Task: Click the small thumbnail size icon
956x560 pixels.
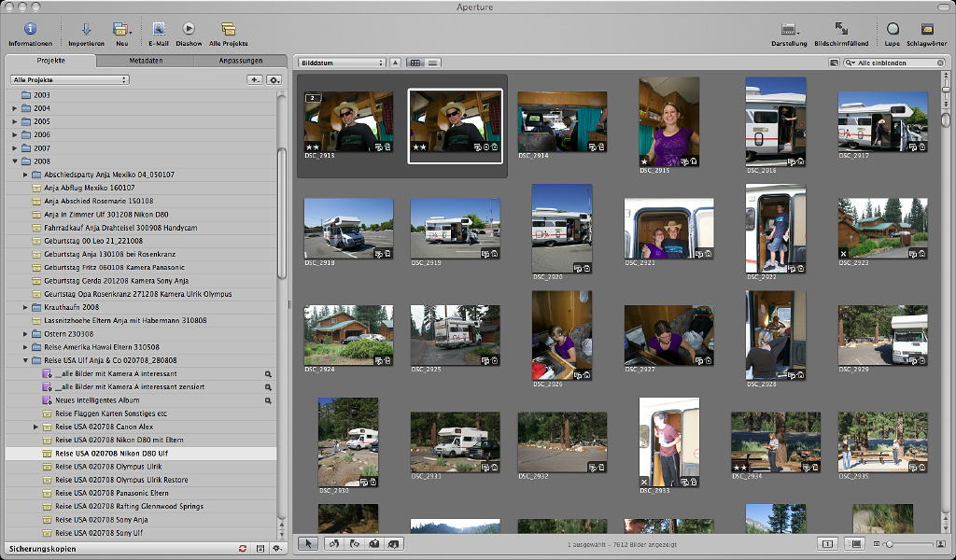Action: pos(877,543)
